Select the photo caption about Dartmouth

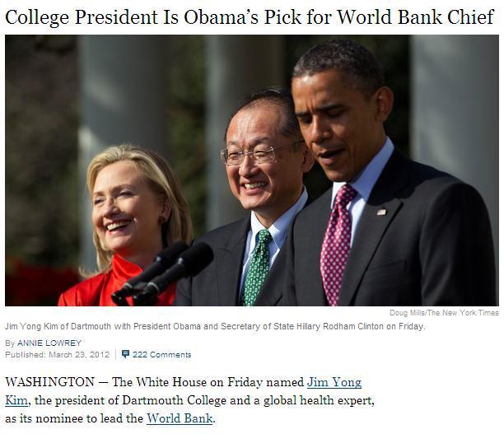tap(215, 326)
